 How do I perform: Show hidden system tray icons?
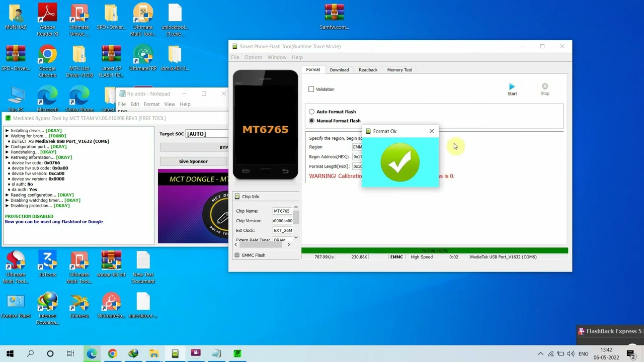pos(540,354)
